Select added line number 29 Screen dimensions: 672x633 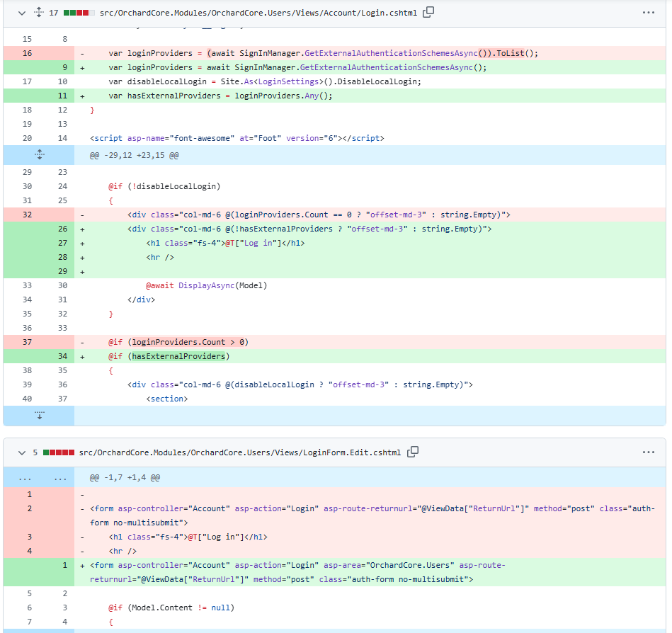tap(62, 271)
